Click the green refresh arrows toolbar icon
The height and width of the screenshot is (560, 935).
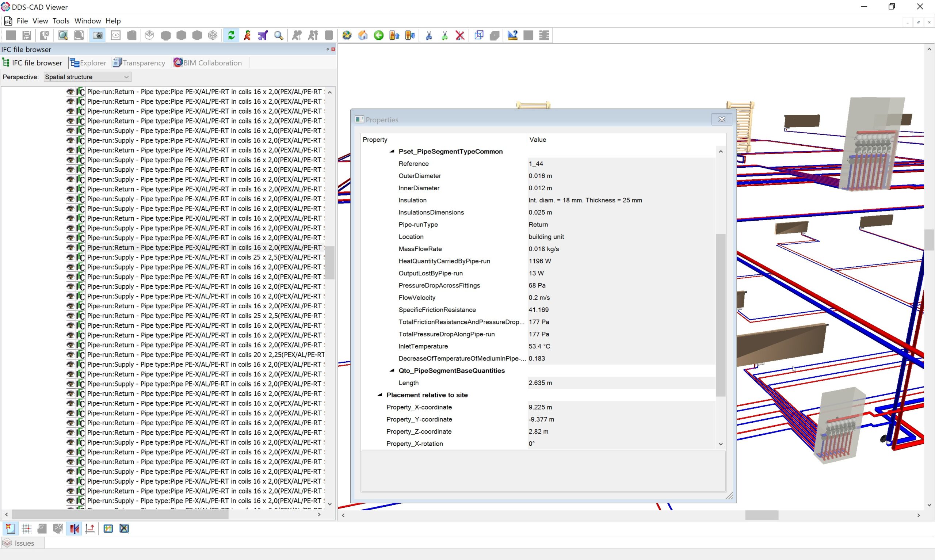[x=231, y=35]
